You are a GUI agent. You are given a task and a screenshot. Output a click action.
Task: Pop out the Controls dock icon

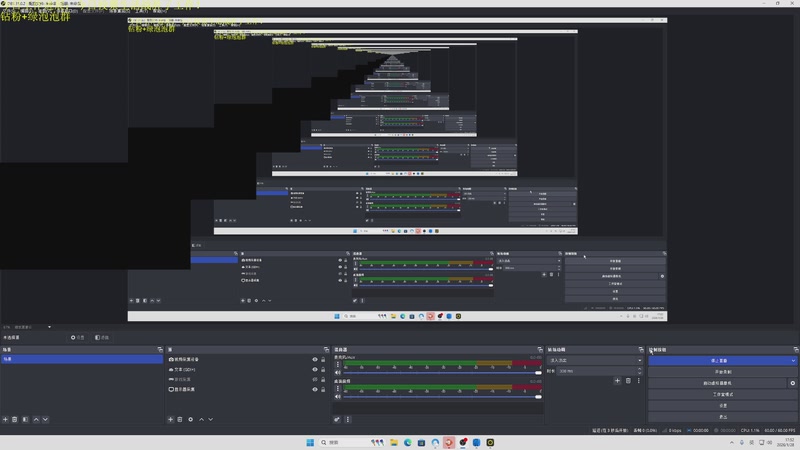pos(796,349)
